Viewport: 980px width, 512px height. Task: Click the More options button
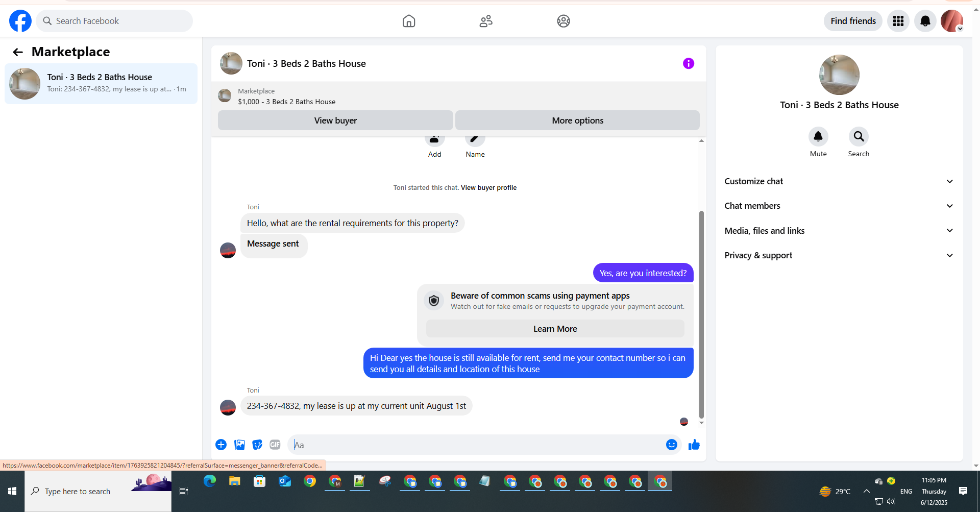577,120
